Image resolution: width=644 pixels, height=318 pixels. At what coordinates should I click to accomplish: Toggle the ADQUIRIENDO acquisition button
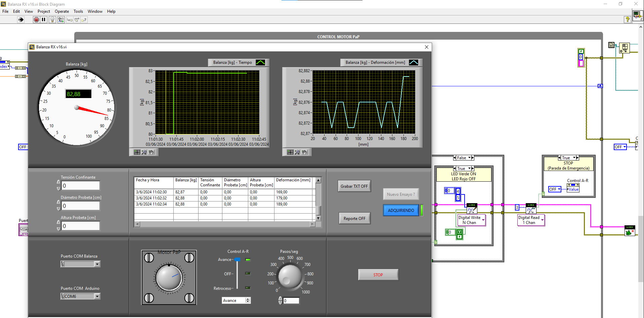pos(401,211)
